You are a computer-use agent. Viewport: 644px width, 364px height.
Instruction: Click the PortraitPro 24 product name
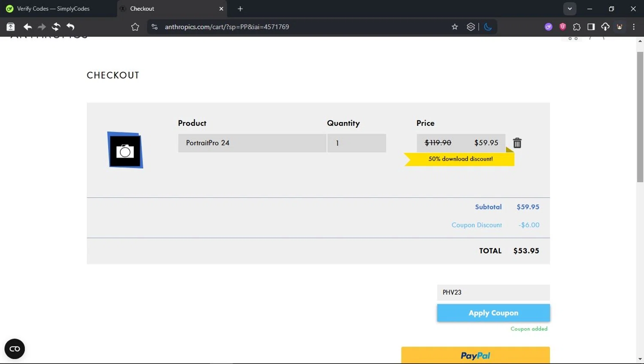point(207,143)
